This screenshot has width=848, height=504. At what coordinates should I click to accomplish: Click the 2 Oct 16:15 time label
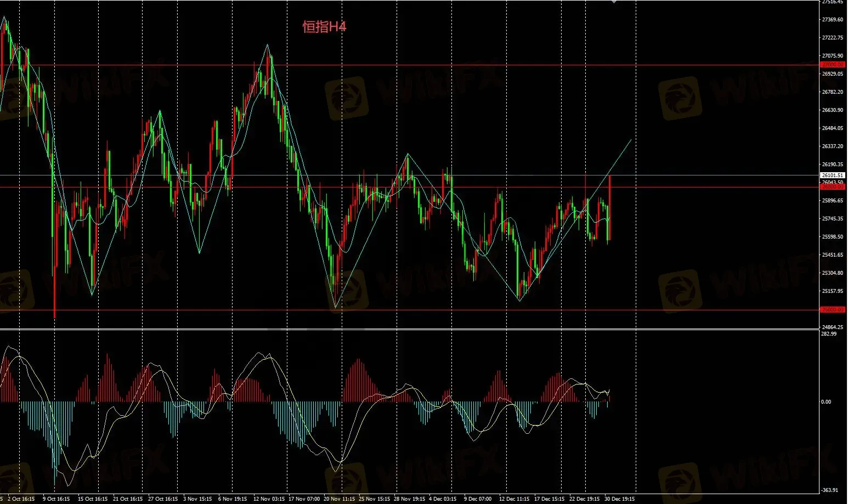point(21,499)
